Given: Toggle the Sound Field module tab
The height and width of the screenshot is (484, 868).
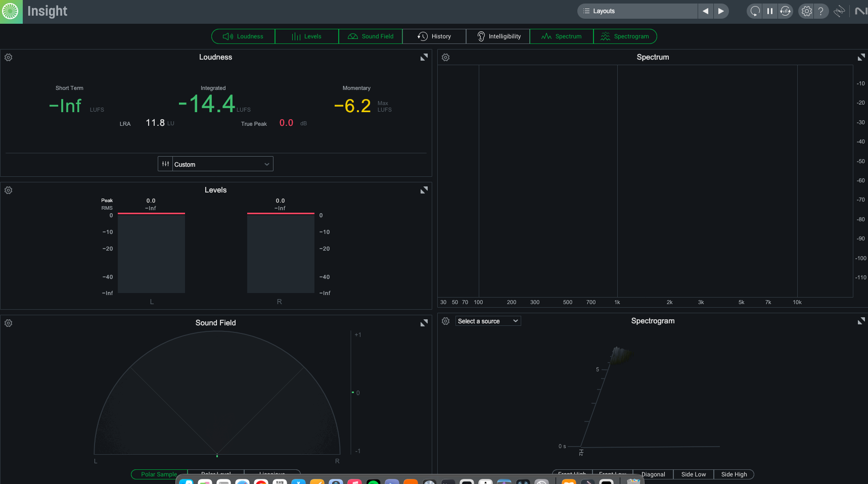Looking at the screenshot, I should coord(371,36).
